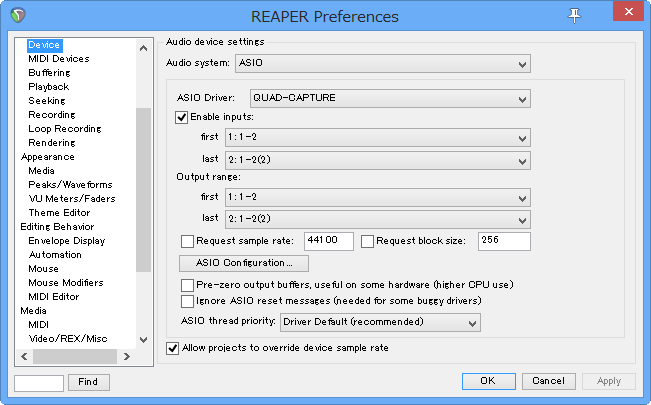Click the block size field showing 256
The image size is (651, 405).
pyautogui.click(x=504, y=241)
